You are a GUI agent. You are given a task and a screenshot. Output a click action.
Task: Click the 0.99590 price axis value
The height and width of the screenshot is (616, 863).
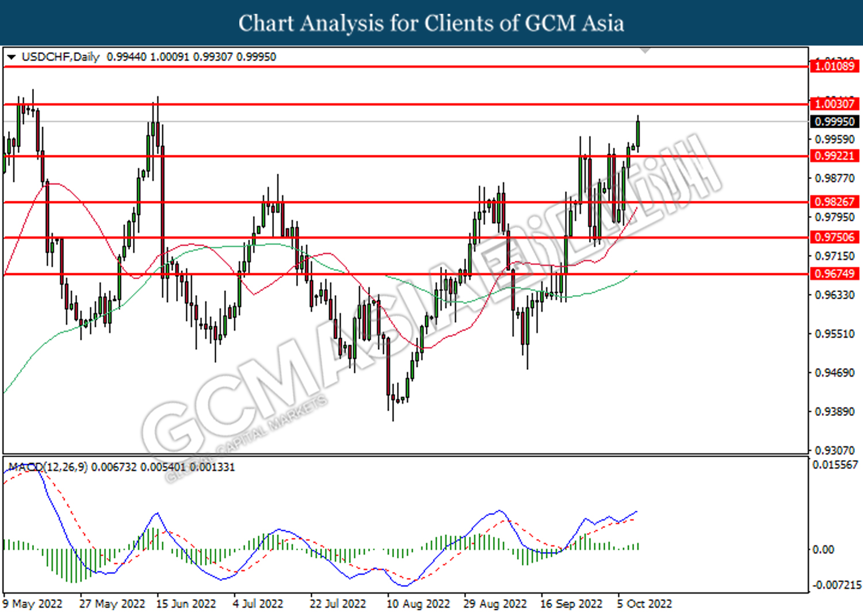click(835, 139)
